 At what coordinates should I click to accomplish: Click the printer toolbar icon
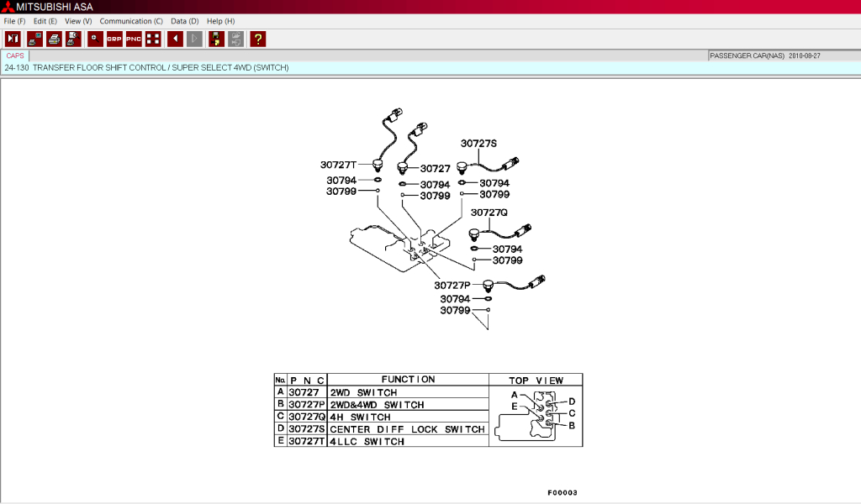pyautogui.click(x=54, y=39)
